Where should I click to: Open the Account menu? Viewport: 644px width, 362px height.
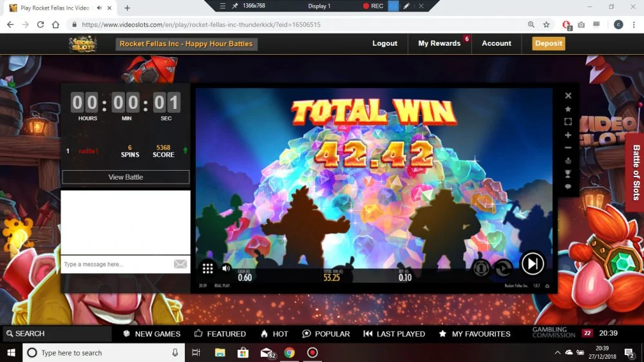496,43
